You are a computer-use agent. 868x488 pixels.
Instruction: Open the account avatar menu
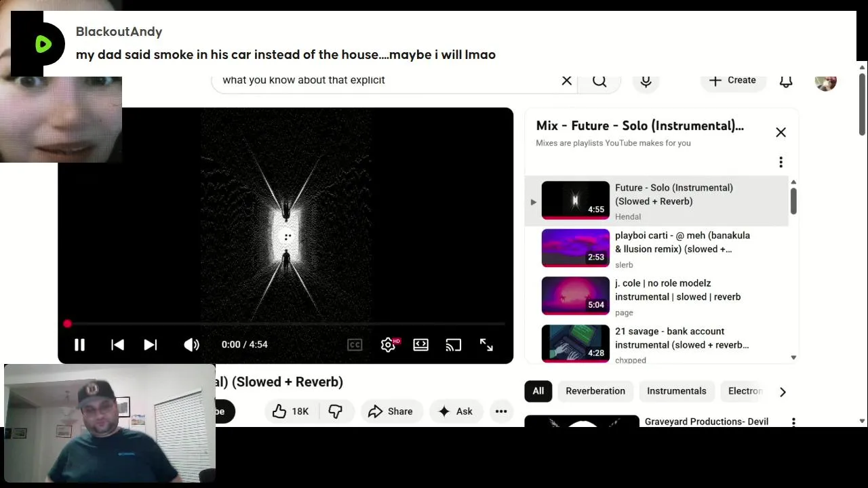[x=825, y=81]
